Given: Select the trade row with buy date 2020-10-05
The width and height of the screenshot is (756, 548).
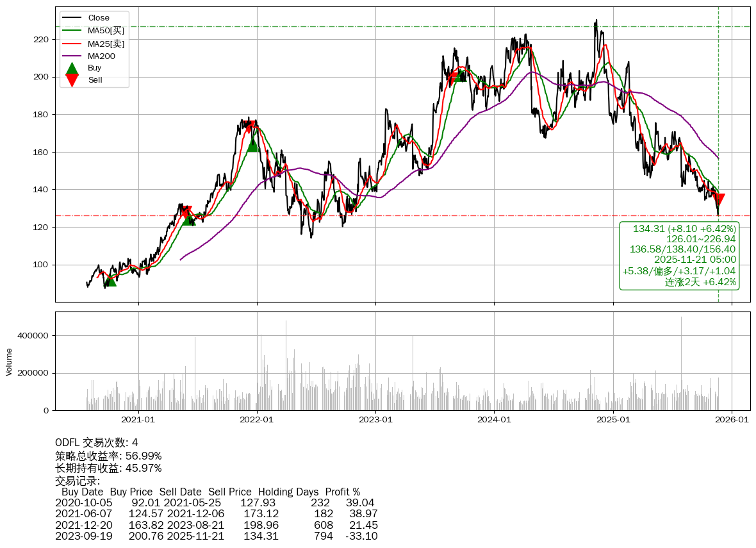Looking at the screenshot, I should (x=215, y=503).
